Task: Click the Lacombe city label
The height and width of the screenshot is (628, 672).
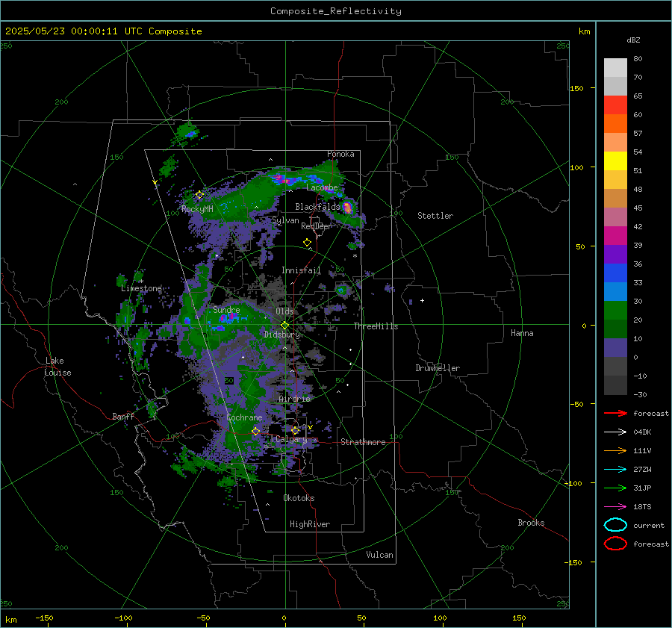Action: [322, 187]
